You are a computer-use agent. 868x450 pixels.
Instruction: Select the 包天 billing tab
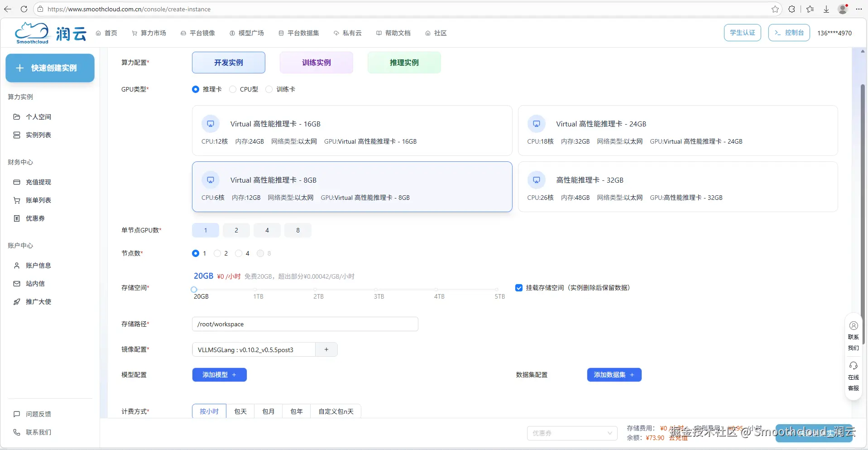240,411
